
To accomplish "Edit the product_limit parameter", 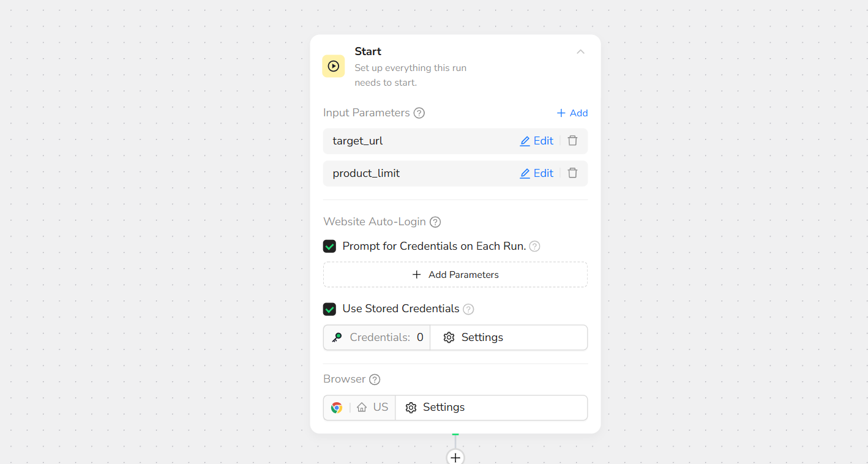I will point(536,173).
